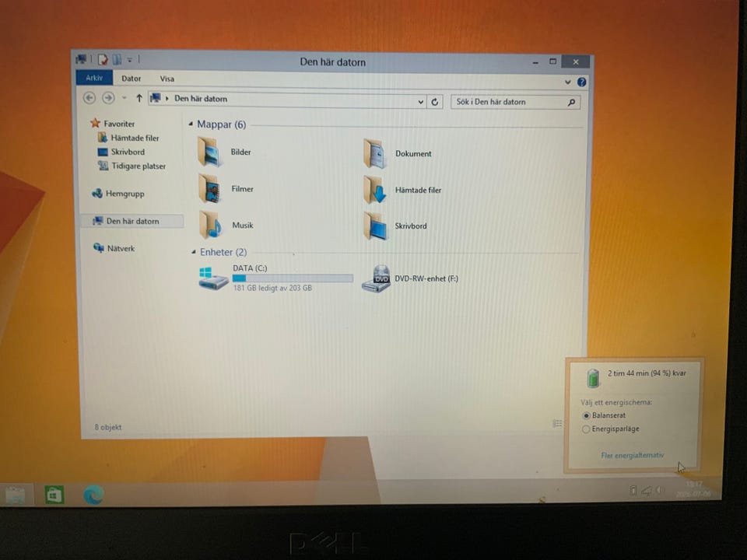
Task: Click the 181 GB ledigt av 203 GB text
Action: [272, 288]
